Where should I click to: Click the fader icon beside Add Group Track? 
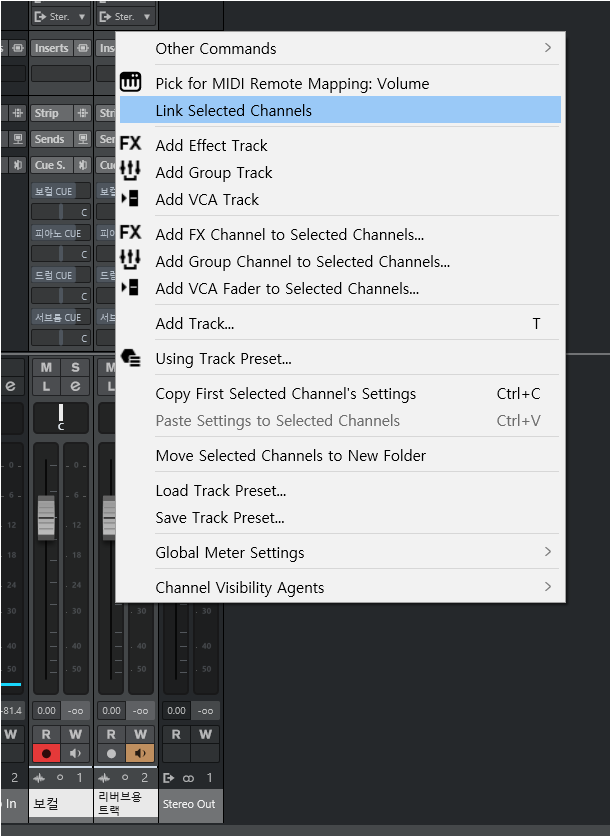coord(131,172)
